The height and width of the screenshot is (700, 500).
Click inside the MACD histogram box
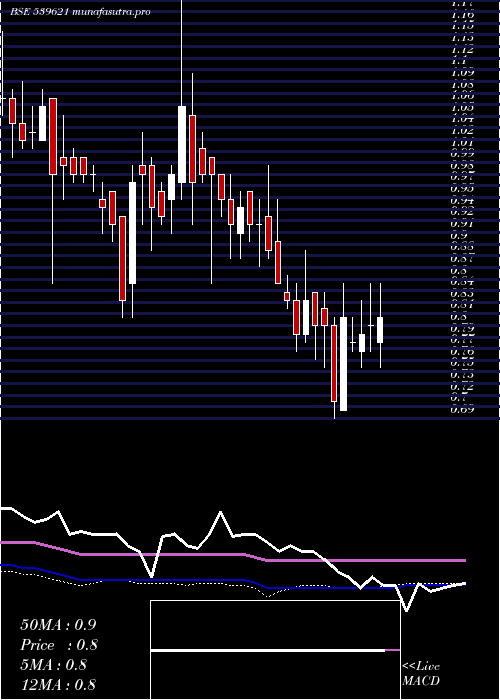click(x=275, y=650)
